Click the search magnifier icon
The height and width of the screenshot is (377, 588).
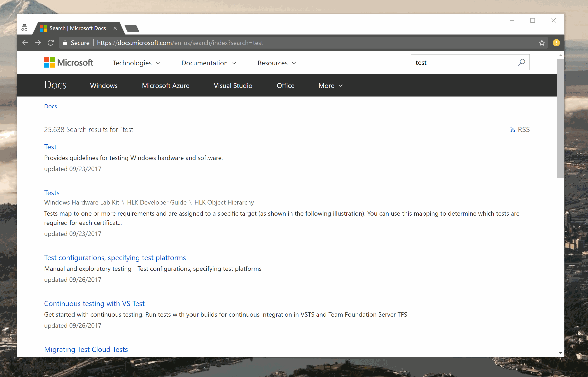[x=521, y=62]
